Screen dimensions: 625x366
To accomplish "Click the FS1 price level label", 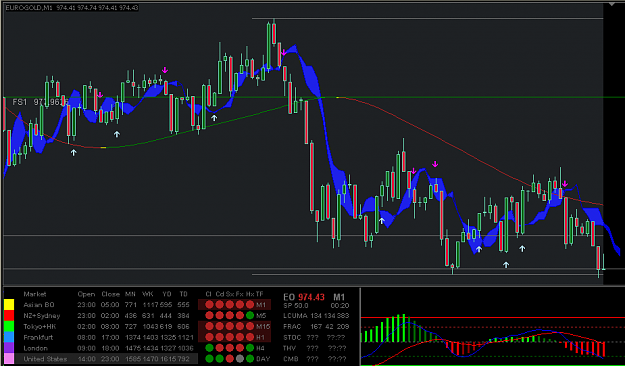I will point(40,102).
